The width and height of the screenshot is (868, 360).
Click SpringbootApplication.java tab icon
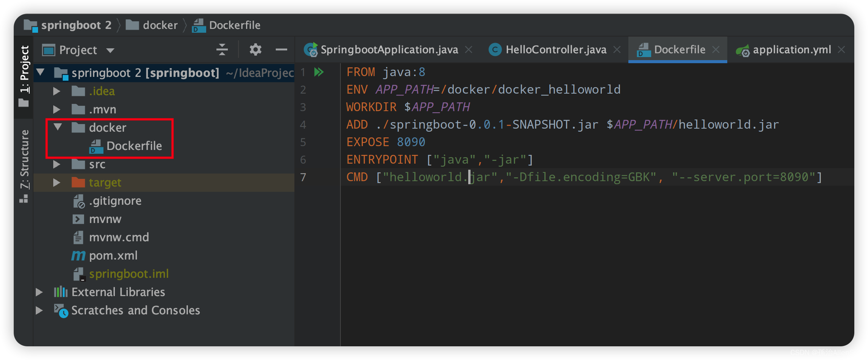tap(311, 50)
